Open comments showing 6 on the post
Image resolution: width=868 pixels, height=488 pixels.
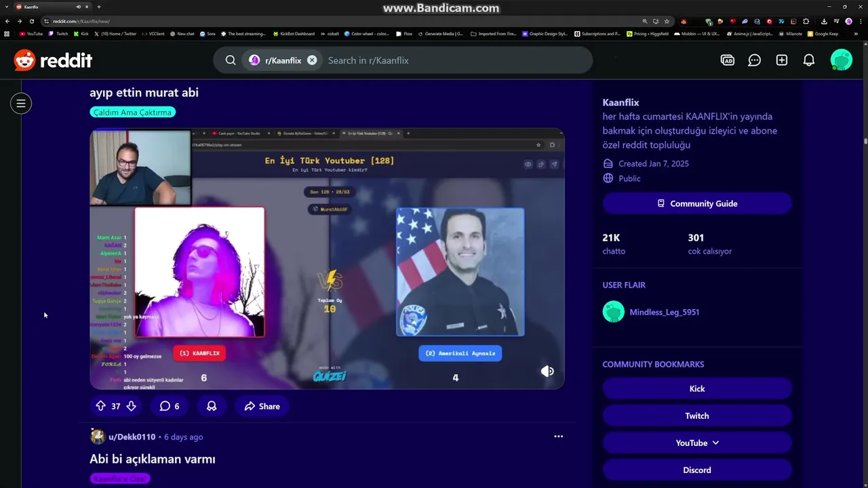click(x=170, y=406)
